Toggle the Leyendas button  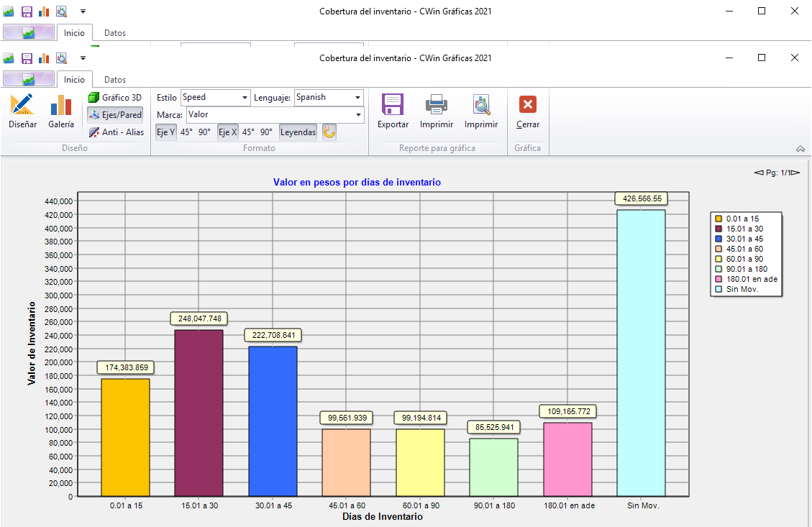click(298, 132)
